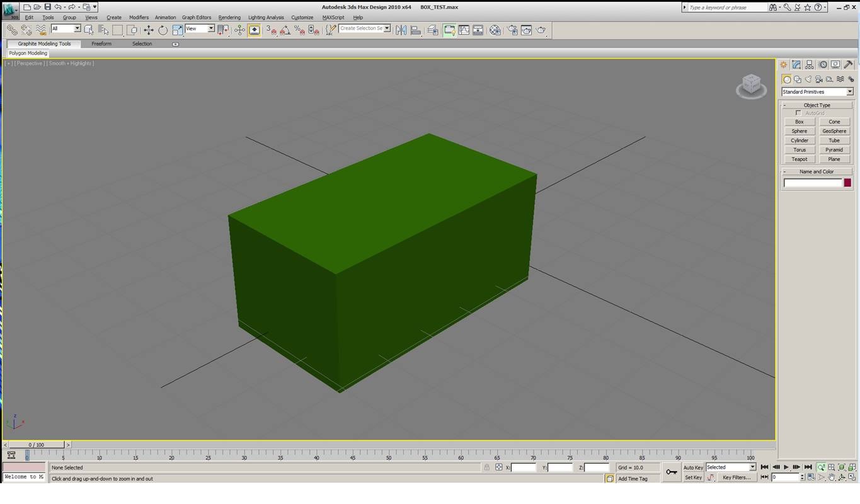The image size is (860, 504).
Task: Click the Mirror tool icon
Action: [x=401, y=30]
